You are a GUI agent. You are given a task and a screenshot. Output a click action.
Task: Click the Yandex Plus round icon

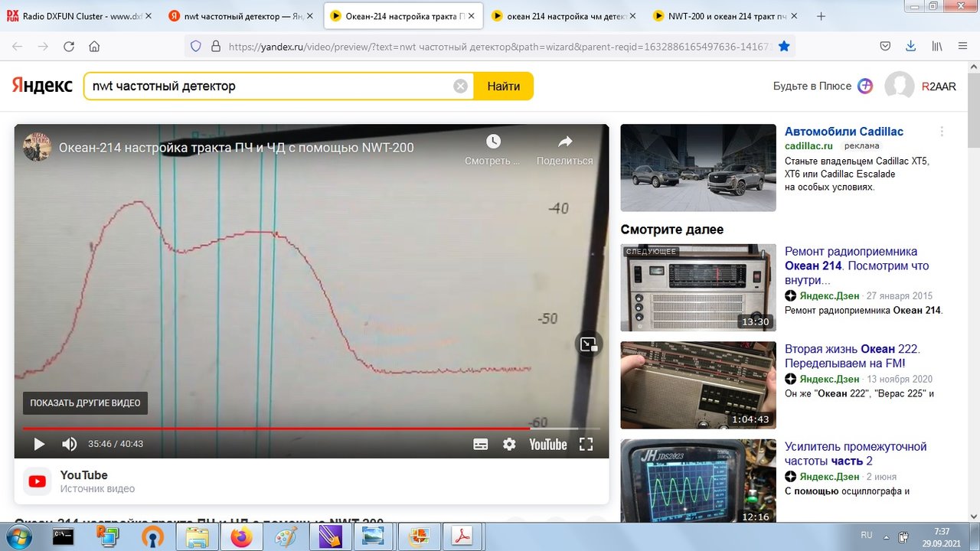865,86
